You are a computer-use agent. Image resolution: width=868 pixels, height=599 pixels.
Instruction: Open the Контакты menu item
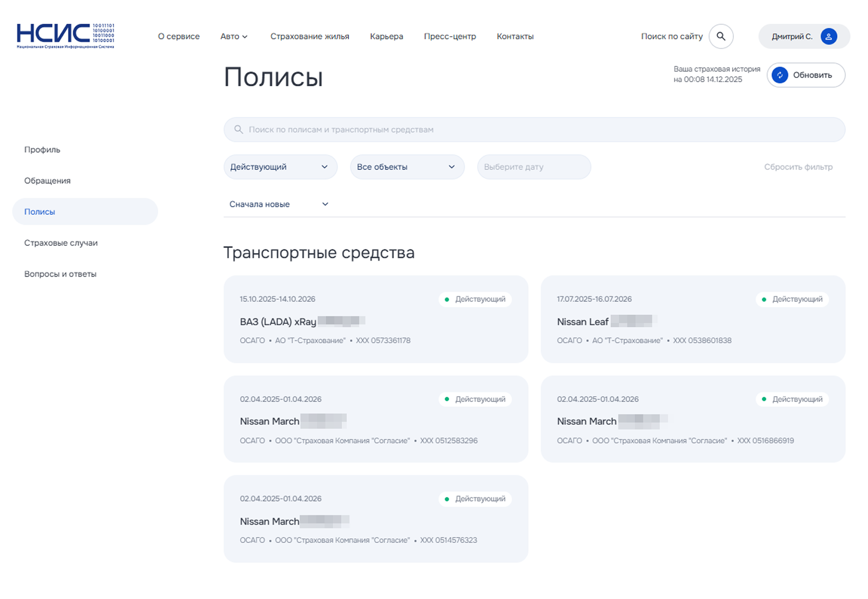[515, 36]
